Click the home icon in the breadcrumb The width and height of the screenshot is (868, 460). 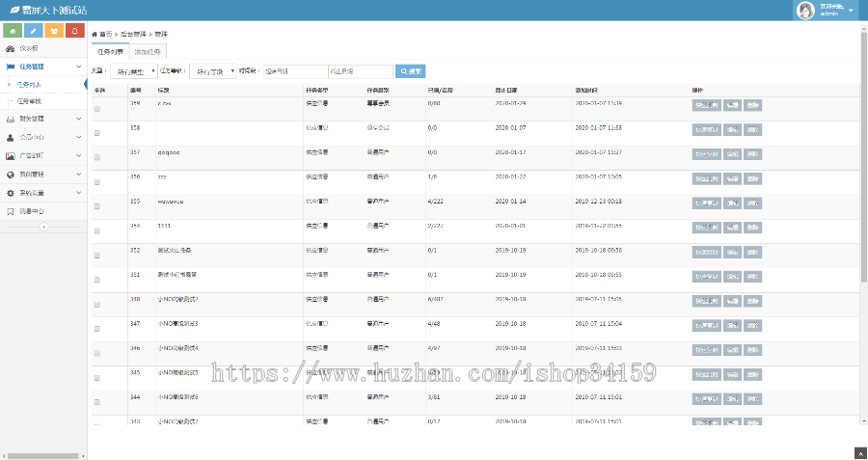95,35
